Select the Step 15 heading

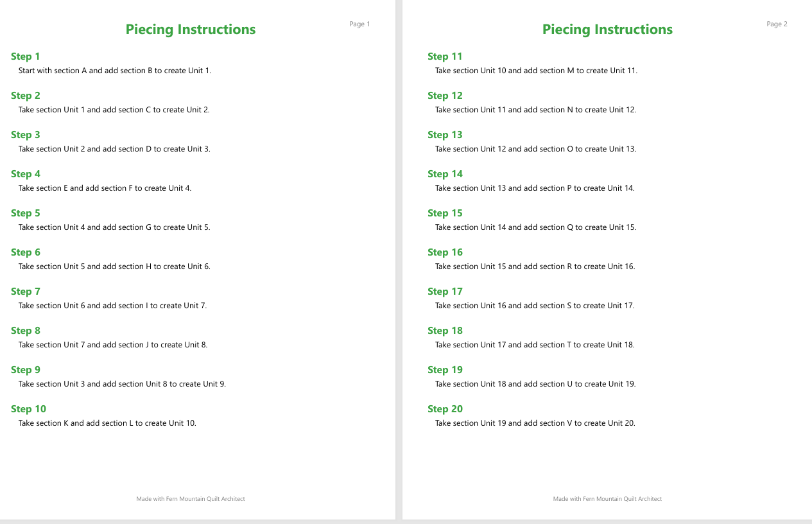[x=445, y=213]
